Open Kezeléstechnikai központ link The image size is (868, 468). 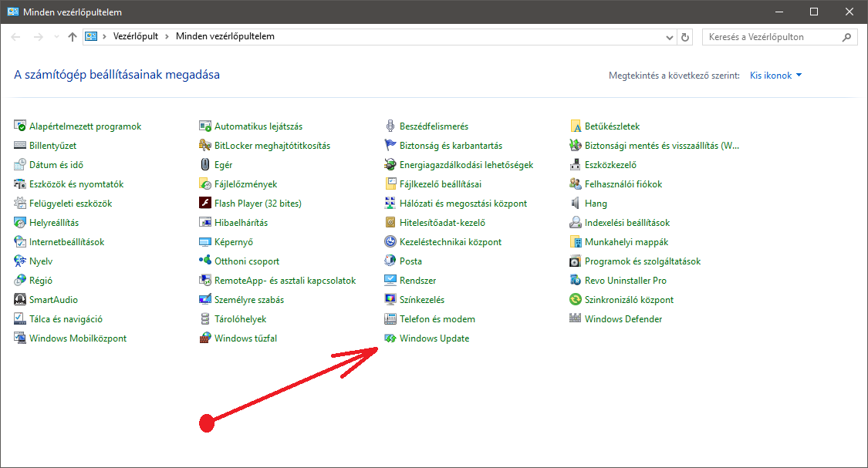pyautogui.click(x=451, y=242)
